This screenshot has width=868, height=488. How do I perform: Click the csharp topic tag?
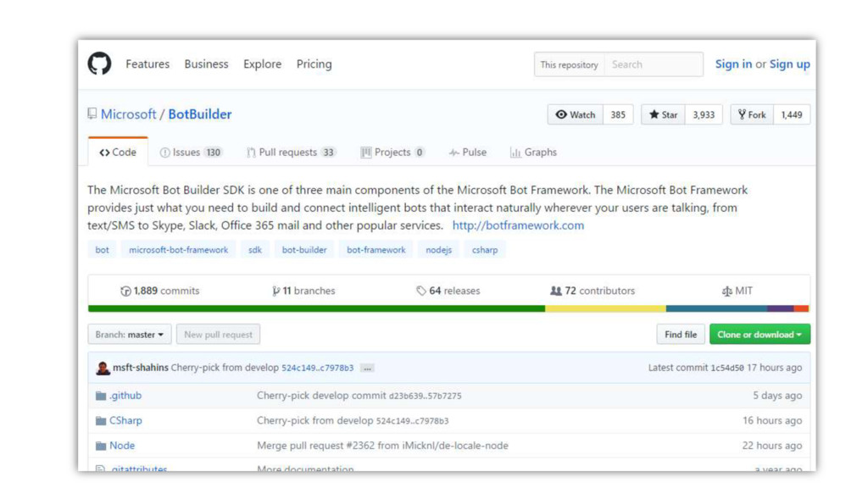[485, 250]
